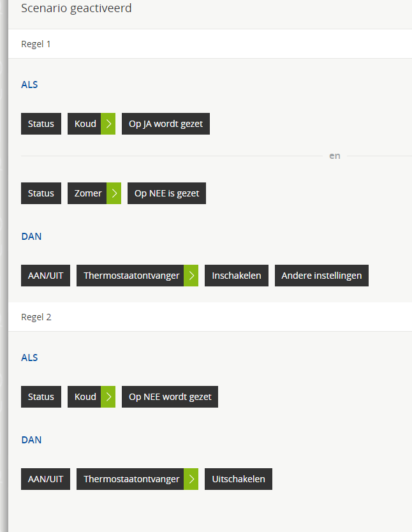
Task: Select 'Op NEE wordt gezet' in Regel 2
Action: click(x=170, y=397)
